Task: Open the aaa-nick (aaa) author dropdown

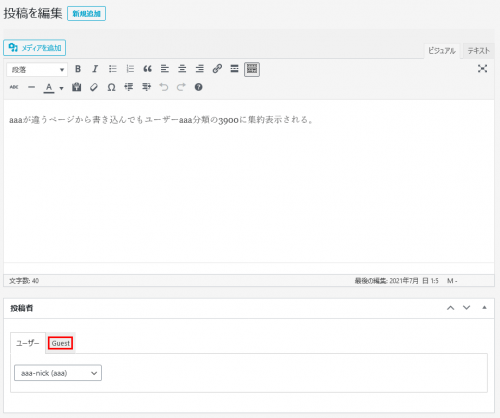Action: pos(58,373)
